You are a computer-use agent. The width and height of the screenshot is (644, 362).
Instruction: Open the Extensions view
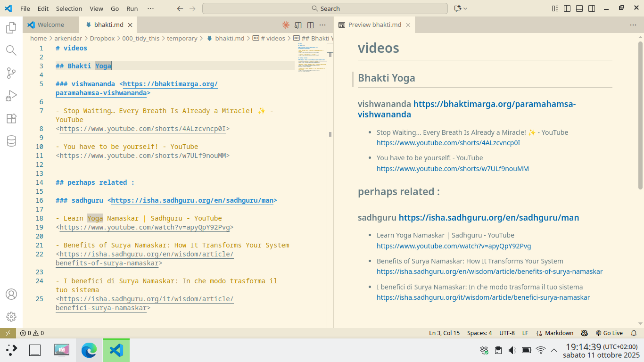[11, 119]
